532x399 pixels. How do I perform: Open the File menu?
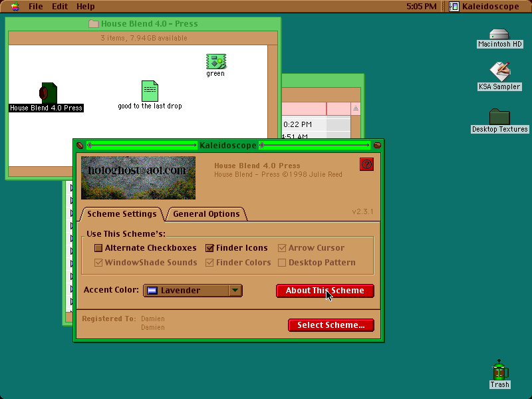36,7
